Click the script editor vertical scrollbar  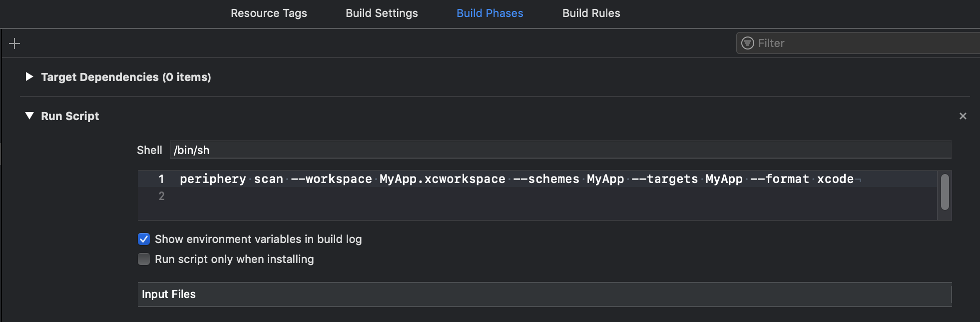[945, 192]
